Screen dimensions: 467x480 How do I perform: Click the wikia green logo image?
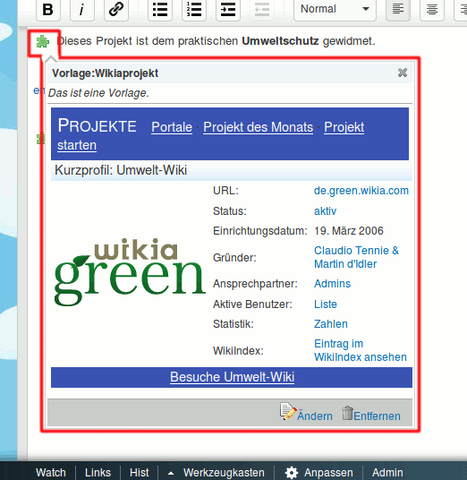(x=130, y=272)
